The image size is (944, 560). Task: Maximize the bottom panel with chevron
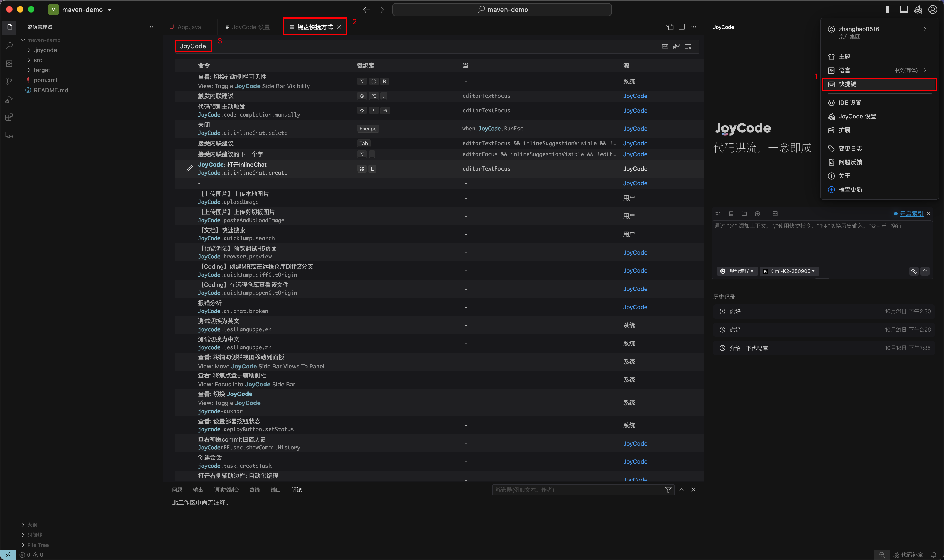click(682, 489)
